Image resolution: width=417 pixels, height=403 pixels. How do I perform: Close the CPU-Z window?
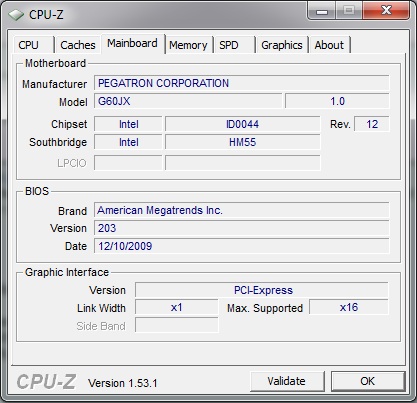click(x=386, y=11)
